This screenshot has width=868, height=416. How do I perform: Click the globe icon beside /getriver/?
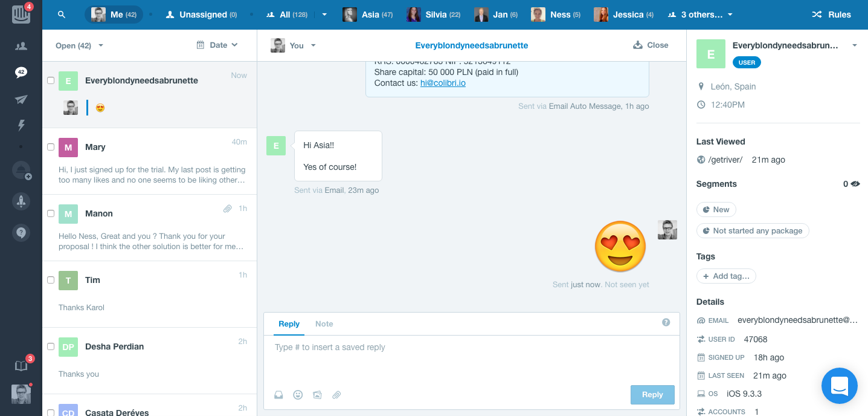pyautogui.click(x=701, y=160)
